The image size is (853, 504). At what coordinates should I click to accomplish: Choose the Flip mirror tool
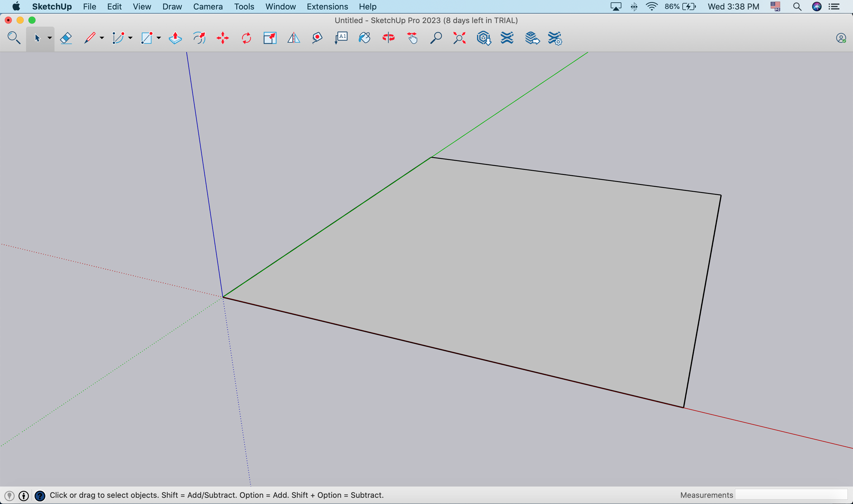tap(294, 38)
